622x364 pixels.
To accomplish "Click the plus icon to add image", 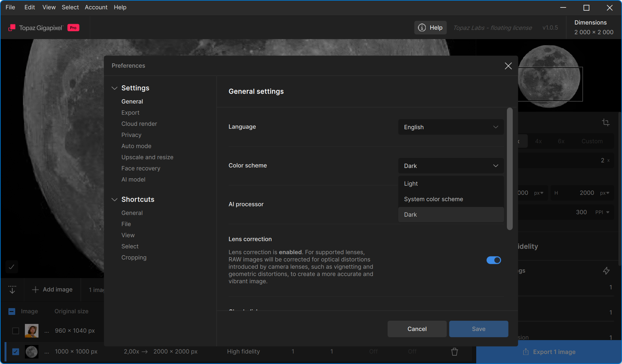I will click(x=35, y=289).
